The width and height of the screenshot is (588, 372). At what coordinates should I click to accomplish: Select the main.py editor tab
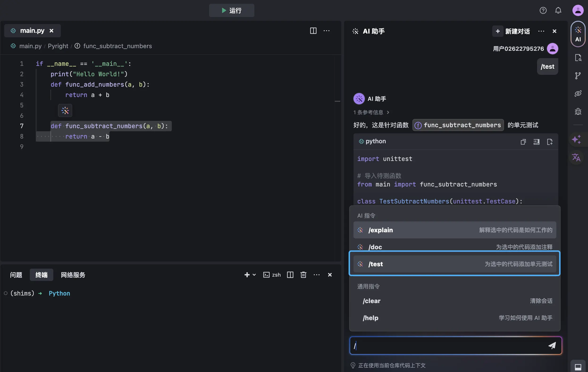tap(32, 30)
